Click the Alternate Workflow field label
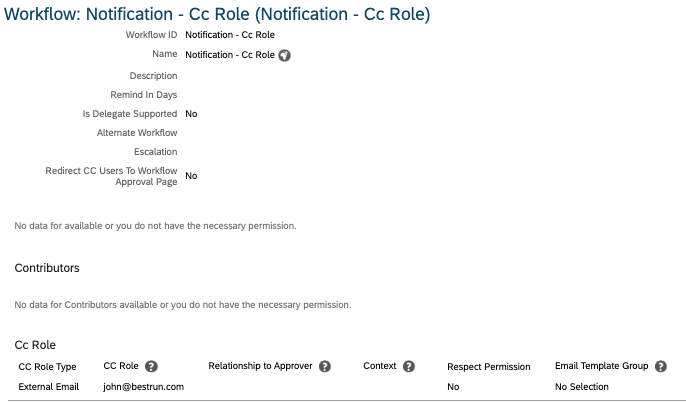The height and width of the screenshot is (403, 686). (x=137, y=133)
